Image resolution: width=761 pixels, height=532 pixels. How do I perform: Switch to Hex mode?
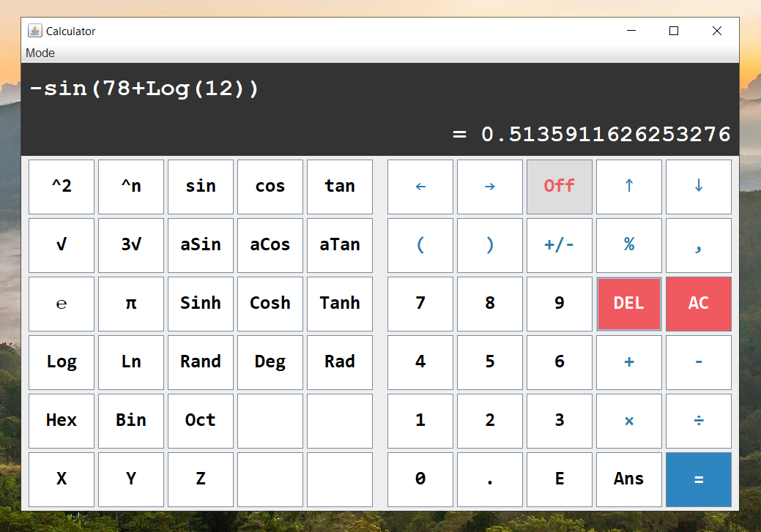(62, 421)
